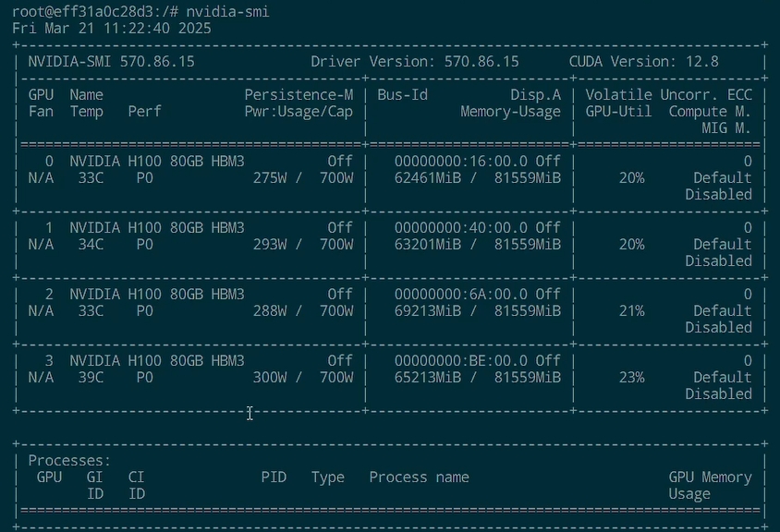Click GPU 3 name NVIDIA H100 80GB HBM3
The height and width of the screenshot is (532, 780).
[x=157, y=360]
